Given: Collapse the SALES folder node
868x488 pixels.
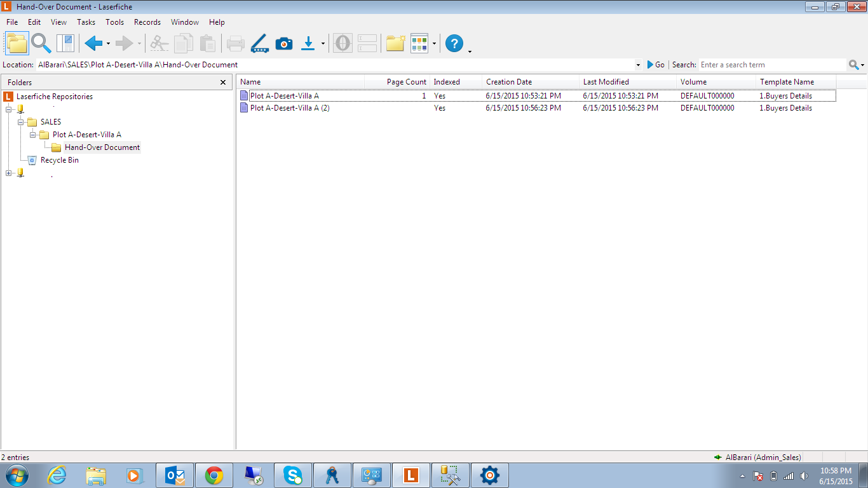Looking at the screenshot, I should click(21, 122).
